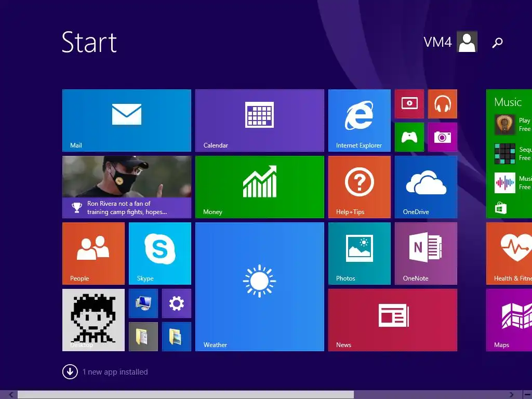Open the guitar app in Music tile

tap(505, 125)
